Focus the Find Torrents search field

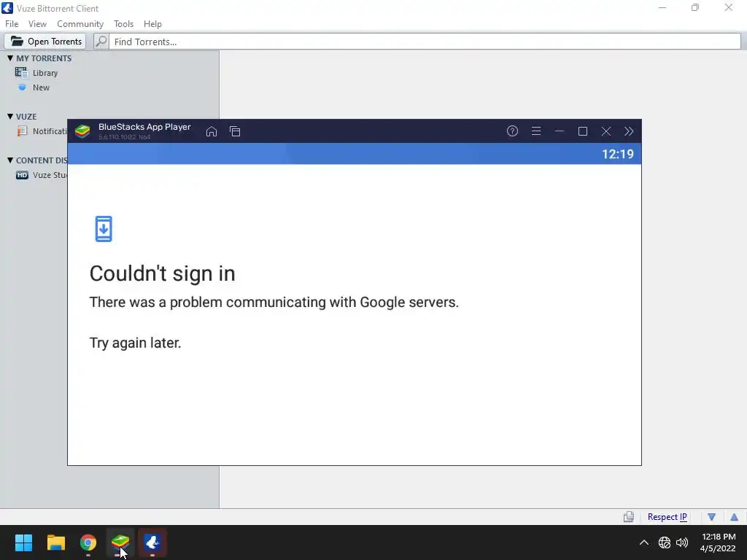[425, 42]
